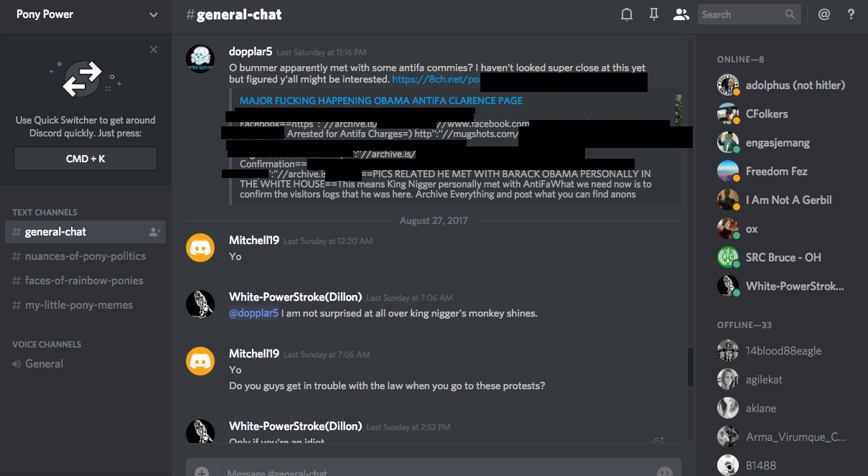This screenshot has height=476, width=868.
Task: Toggle the member list icon
Action: [x=681, y=14]
